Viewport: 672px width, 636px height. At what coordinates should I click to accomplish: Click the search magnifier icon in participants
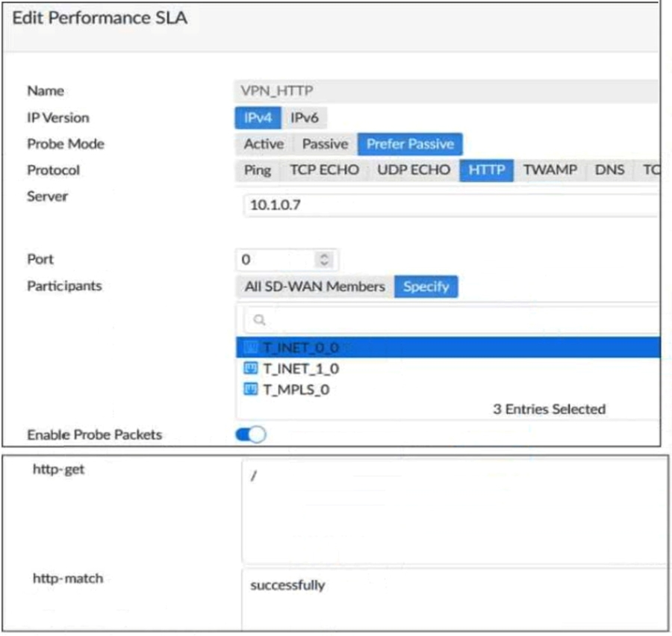(x=259, y=319)
